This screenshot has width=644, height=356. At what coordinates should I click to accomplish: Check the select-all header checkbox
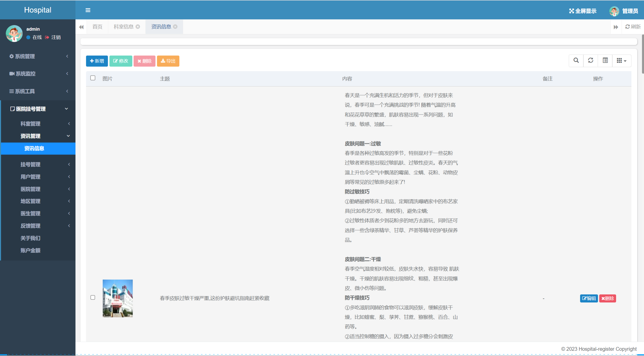(x=93, y=78)
